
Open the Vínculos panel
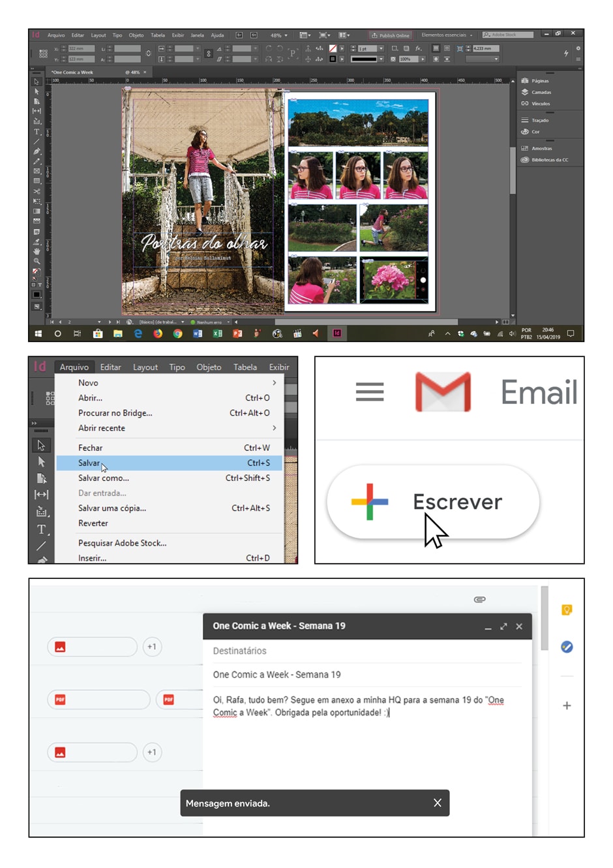[540, 104]
